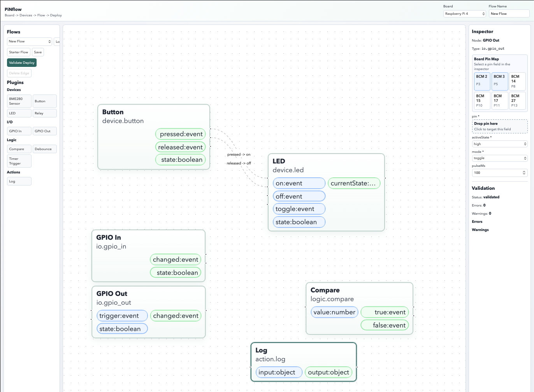The image size is (534, 392).
Task: Choose the Debounce logic plugin
Action: coord(44,149)
